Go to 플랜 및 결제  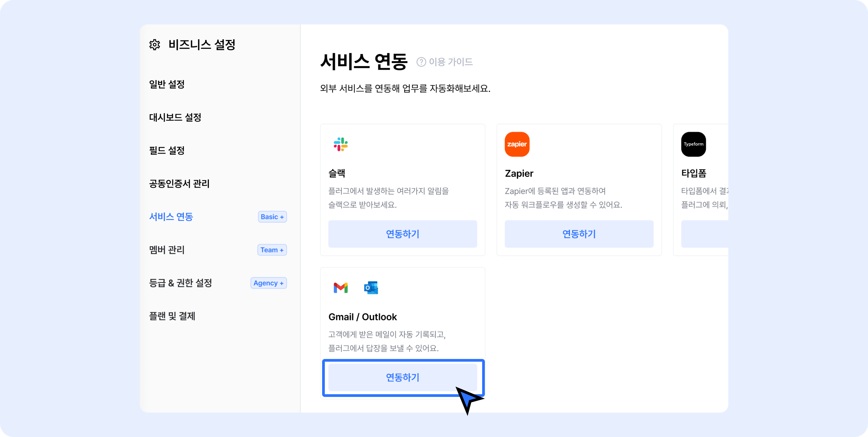[172, 316]
